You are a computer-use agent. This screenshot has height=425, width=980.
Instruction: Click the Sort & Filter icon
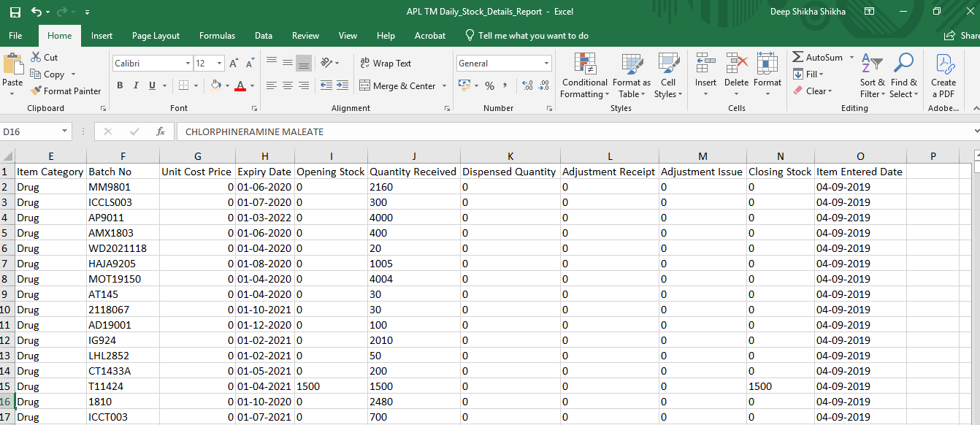pos(871,64)
